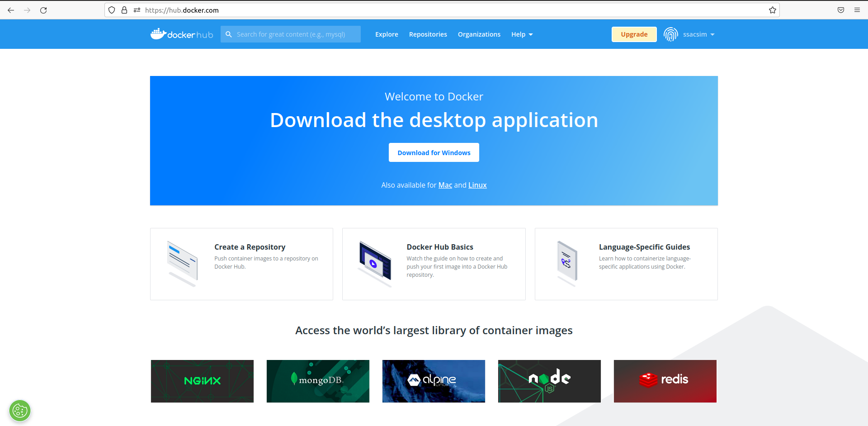This screenshot has width=868, height=426.
Task: Open the Docker Hub Basics title
Action: [440, 247]
